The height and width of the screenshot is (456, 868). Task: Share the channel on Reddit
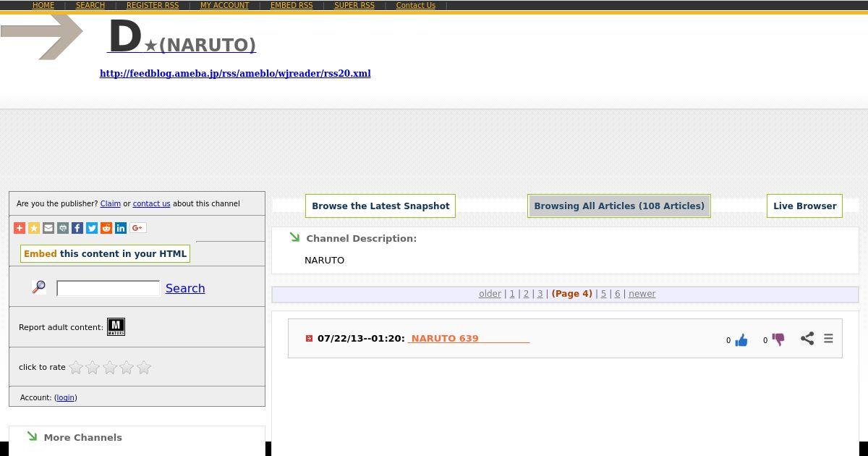pyautogui.click(x=106, y=228)
